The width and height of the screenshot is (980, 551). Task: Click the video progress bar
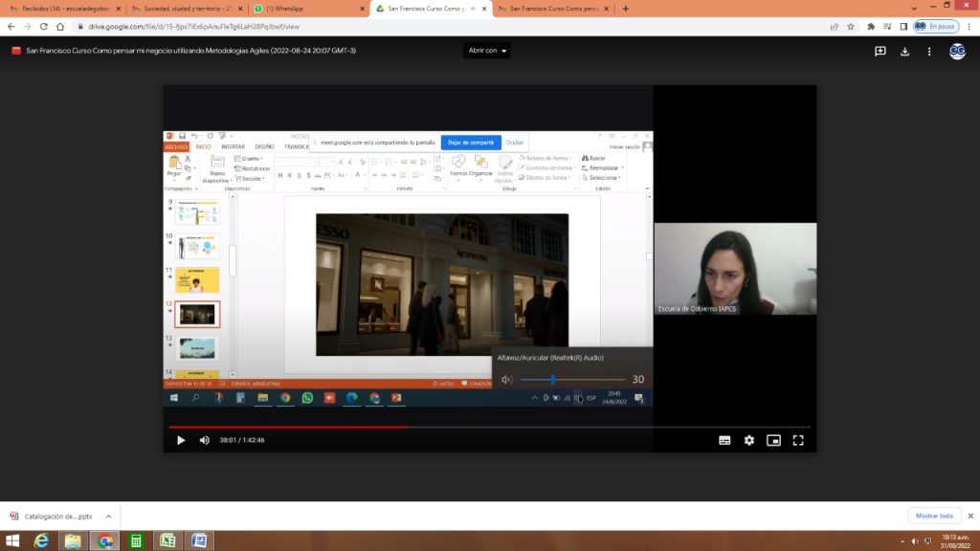pos(490,427)
